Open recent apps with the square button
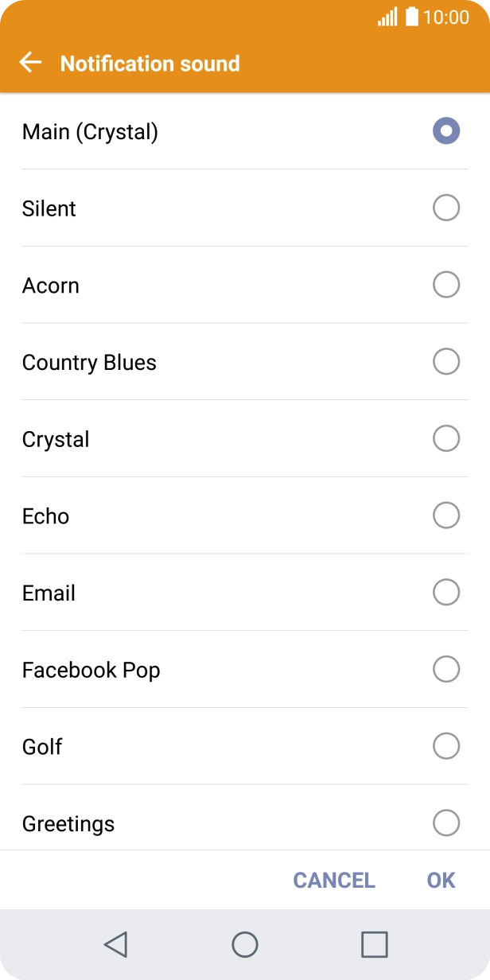 point(372,945)
